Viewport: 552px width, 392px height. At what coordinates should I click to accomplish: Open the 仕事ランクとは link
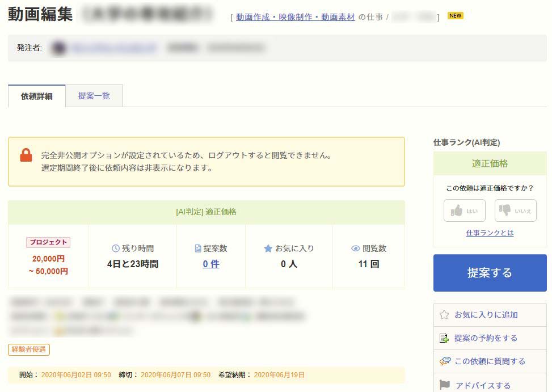[x=490, y=233]
